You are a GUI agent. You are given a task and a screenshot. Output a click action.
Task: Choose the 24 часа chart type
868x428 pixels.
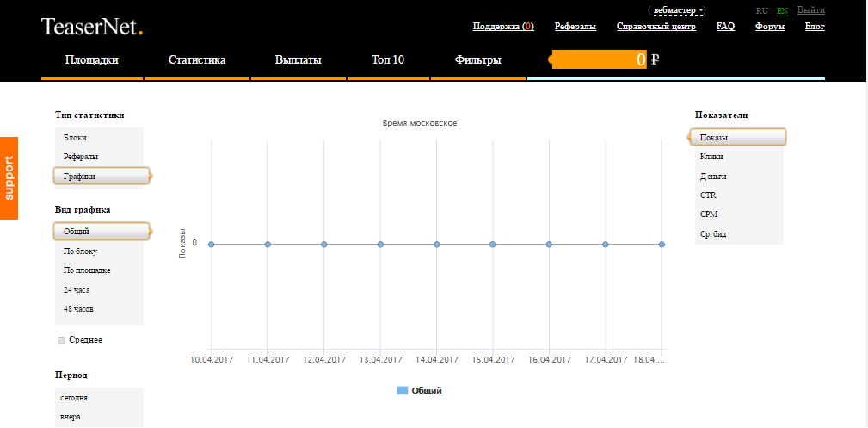[77, 289]
